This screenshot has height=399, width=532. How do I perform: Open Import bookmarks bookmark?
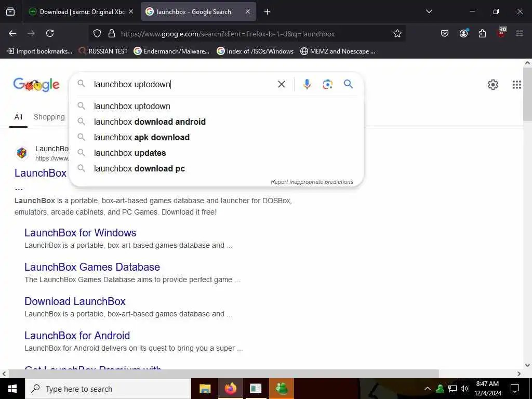39,51
